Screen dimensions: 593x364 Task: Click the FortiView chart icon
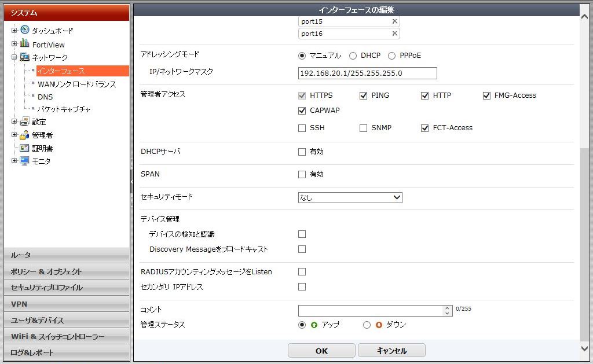click(25, 44)
